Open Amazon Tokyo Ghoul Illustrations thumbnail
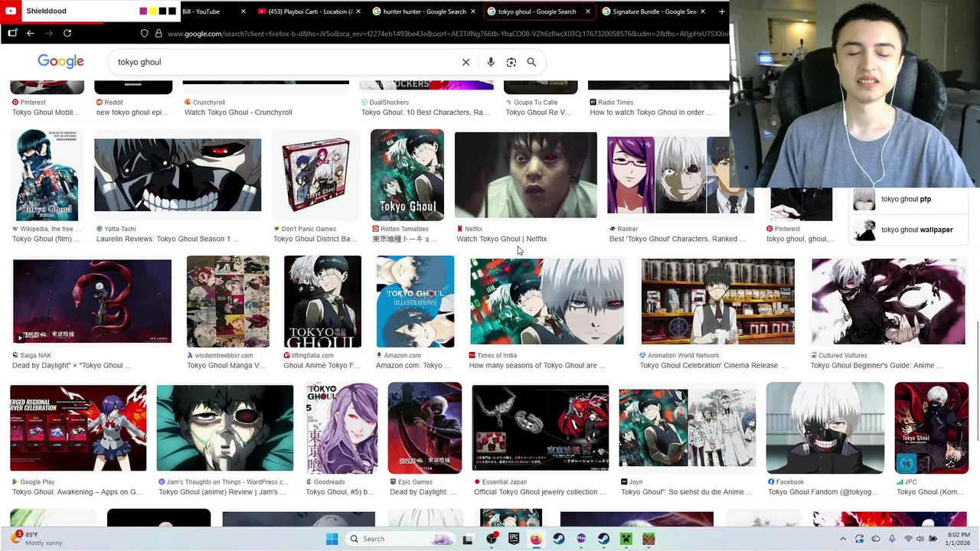 point(415,302)
